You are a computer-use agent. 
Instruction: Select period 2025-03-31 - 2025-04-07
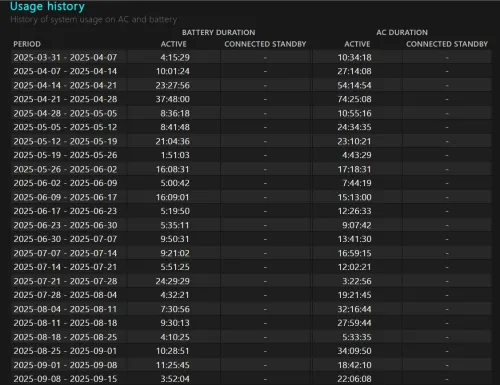pos(65,57)
